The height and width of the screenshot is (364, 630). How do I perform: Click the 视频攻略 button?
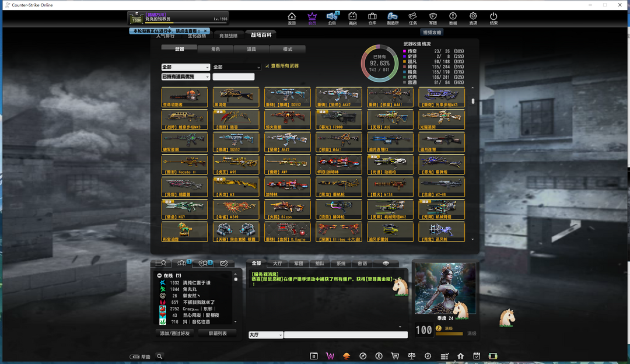[x=432, y=33]
